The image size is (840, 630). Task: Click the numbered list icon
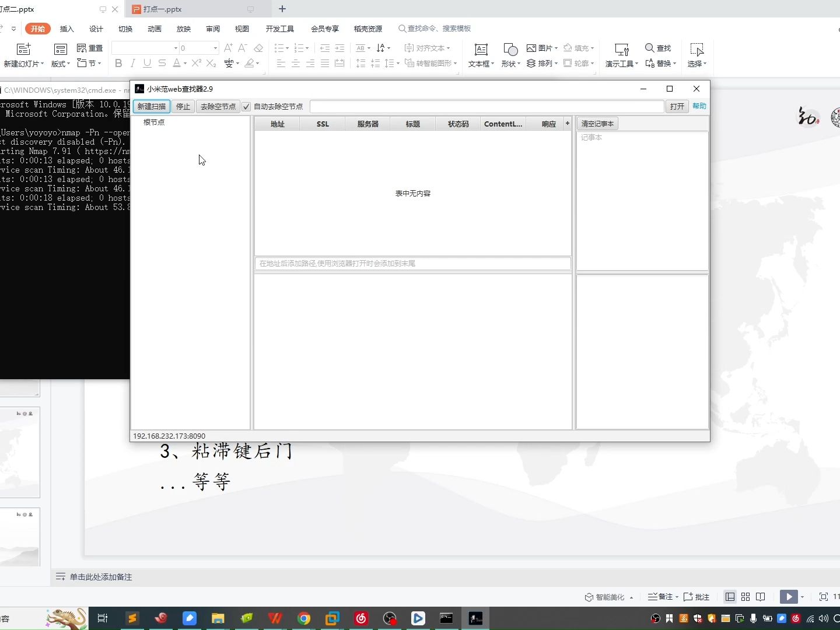pyautogui.click(x=299, y=48)
